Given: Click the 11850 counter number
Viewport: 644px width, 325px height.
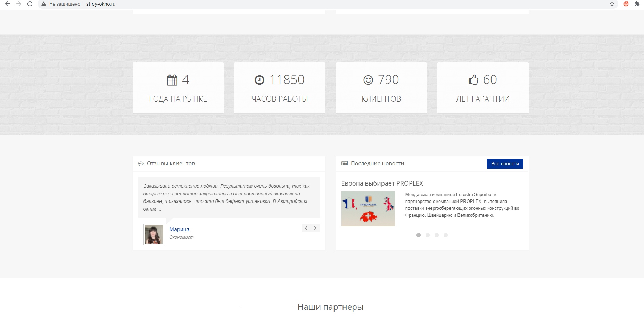Looking at the screenshot, I should click(x=287, y=80).
